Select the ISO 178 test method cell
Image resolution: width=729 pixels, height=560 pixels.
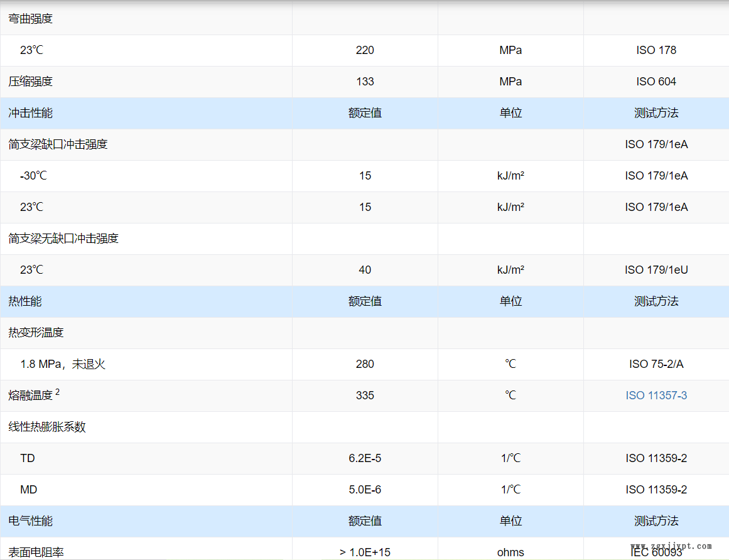(656, 50)
